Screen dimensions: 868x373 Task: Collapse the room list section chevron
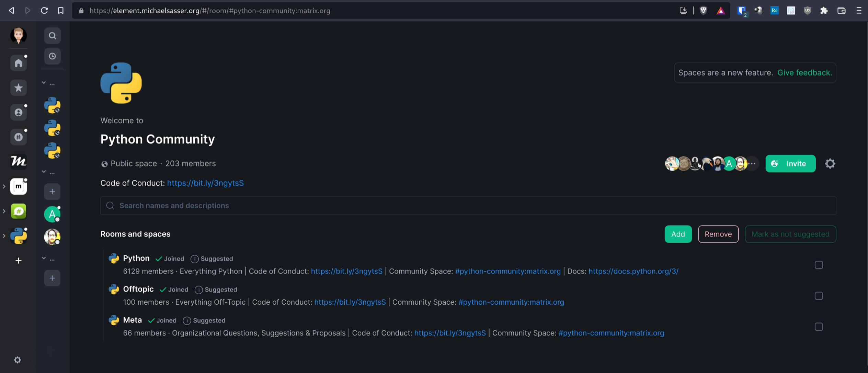coord(44,82)
